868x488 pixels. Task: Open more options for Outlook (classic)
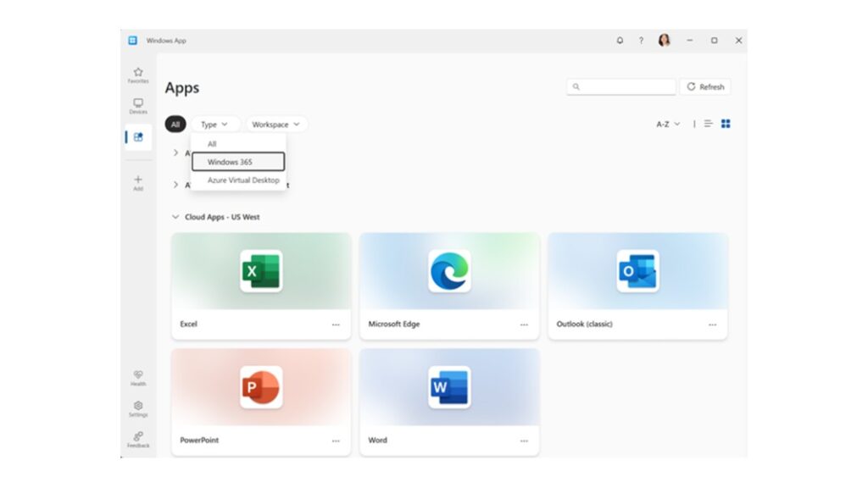coord(712,324)
